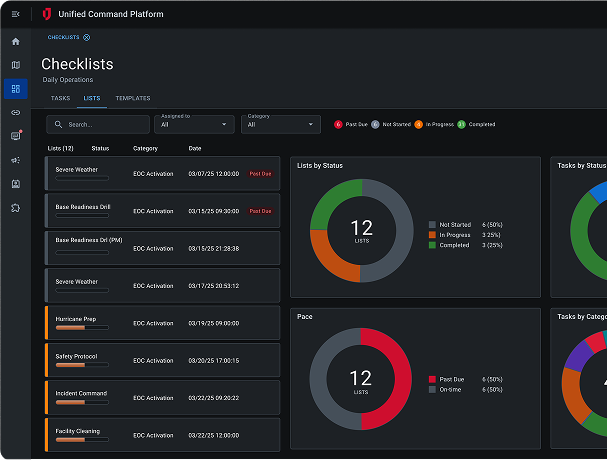Viewport: 607px width, 461px height.
Task: Expand the Category dropdown
Action: pos(281,124)
